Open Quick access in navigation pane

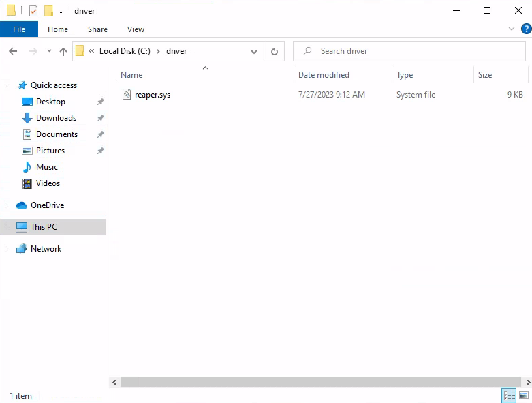[x=54, y=85]
